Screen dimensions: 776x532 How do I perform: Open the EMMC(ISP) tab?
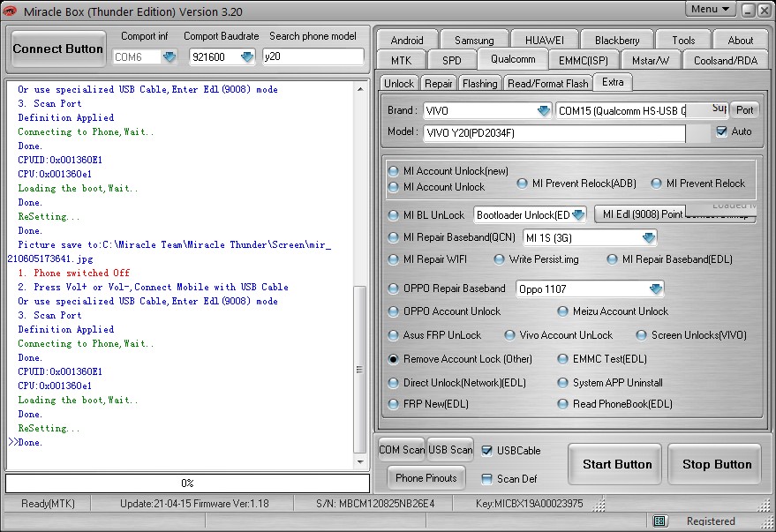point(583,60)
